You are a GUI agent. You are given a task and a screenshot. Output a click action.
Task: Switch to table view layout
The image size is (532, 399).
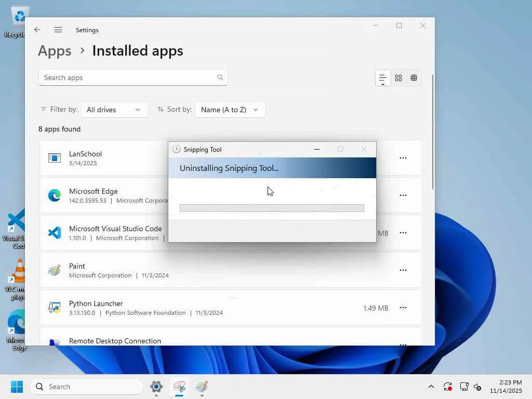(x=414, y=78)
